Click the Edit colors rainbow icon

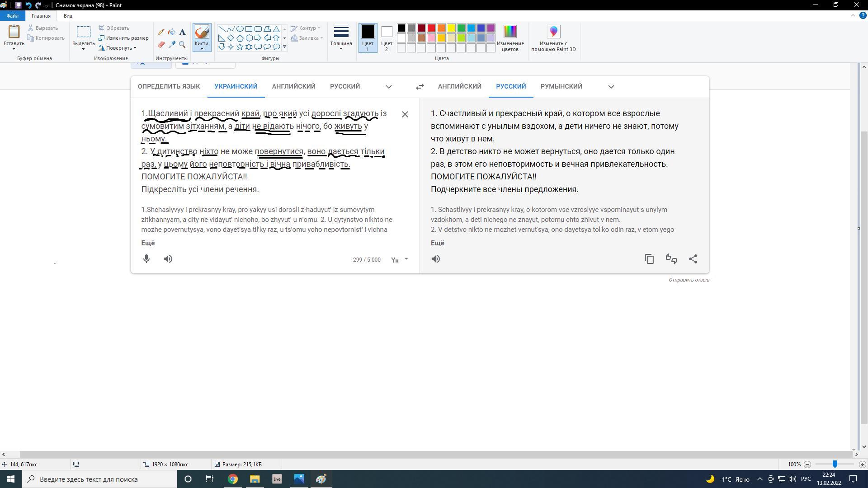[510, 32]
